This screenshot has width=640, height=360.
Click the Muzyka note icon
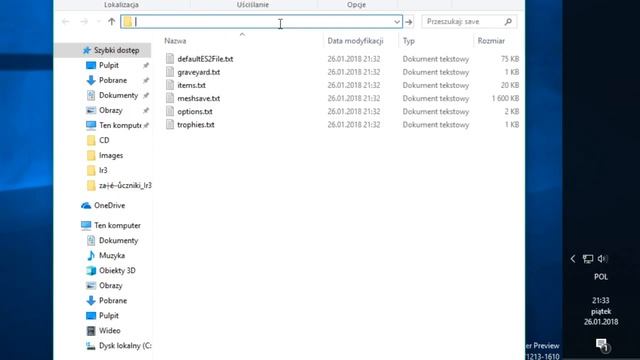[x=91, y=256]
